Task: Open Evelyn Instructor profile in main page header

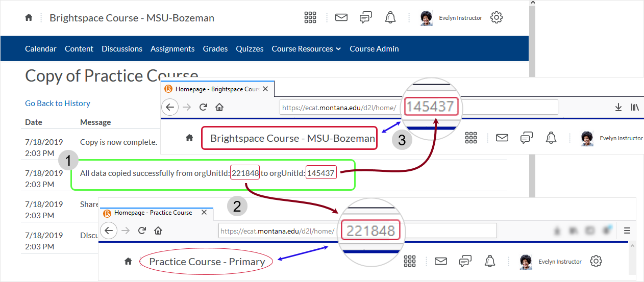Action: pos(451,18)
